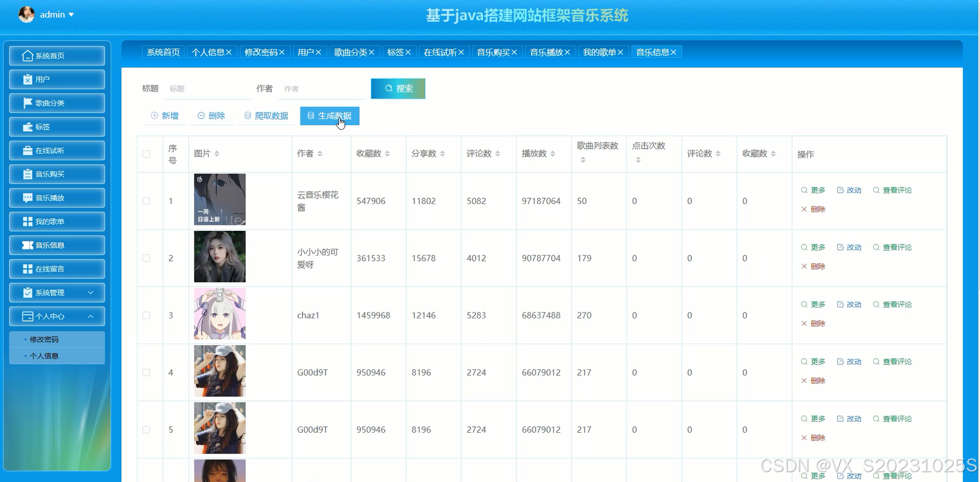Viewport: 980px width, 482px height.
Task: Open 音乐购买 sidebar item
Action: [x=57, y=174]
